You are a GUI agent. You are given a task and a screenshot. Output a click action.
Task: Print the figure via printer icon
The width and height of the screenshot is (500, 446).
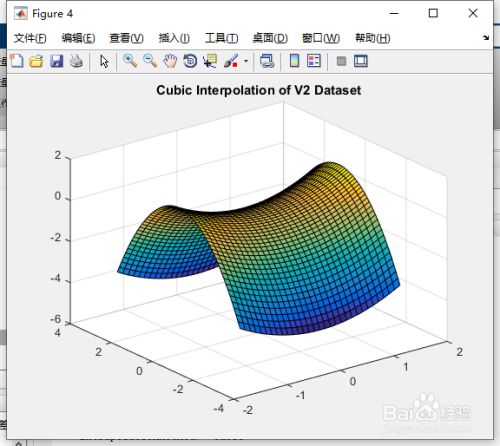click(x=77, y=61)
